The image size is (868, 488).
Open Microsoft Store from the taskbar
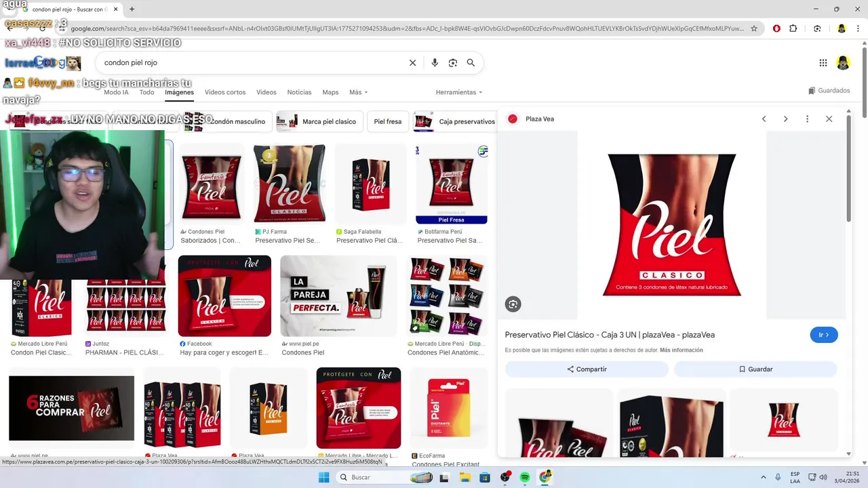485,477
